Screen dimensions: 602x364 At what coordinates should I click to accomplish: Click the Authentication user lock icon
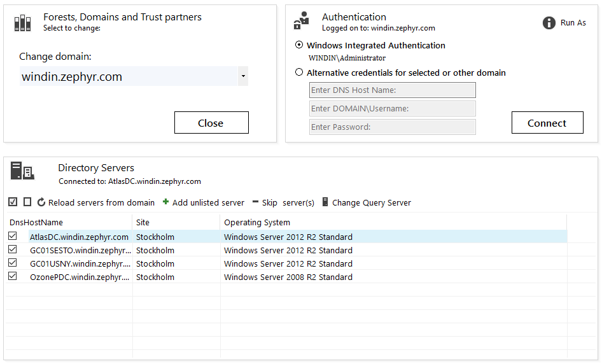click(x=302, y=20)
